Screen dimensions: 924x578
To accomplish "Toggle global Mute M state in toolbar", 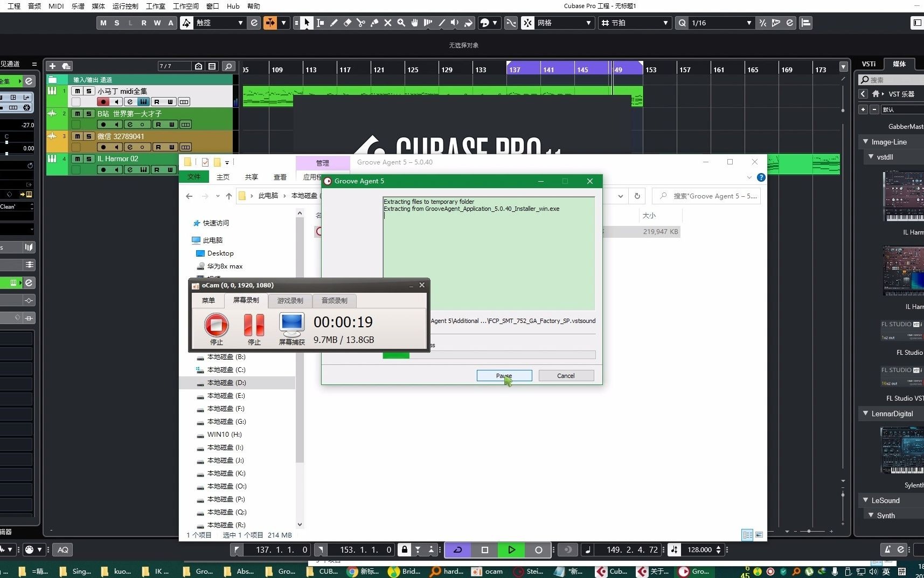I will pos(103,23).
